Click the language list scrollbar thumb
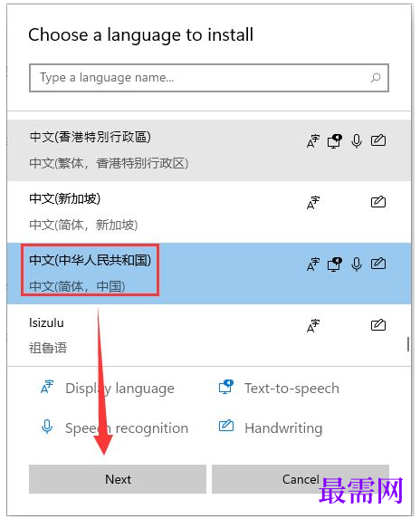 click(x=408, y=344)
